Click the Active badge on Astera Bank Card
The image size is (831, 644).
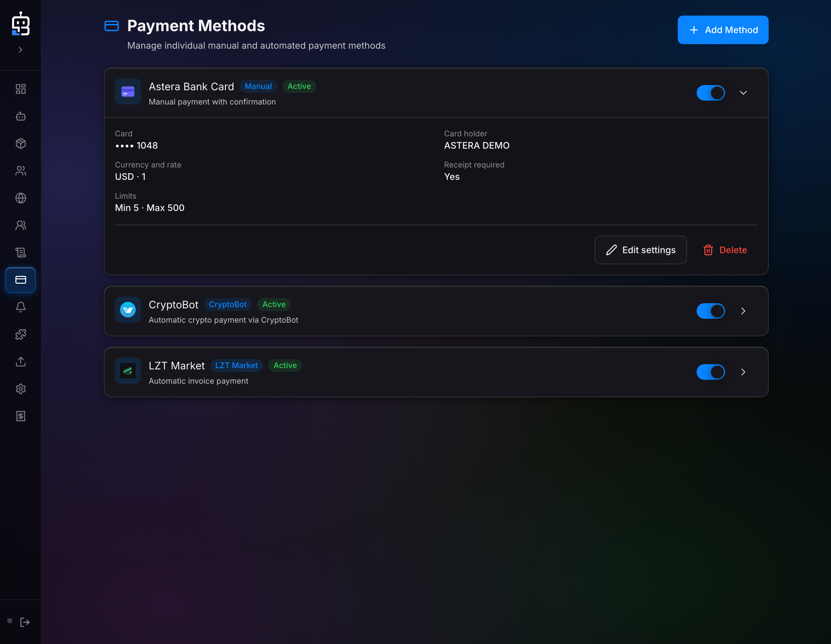pyautogui.click(x=299, y=86)
